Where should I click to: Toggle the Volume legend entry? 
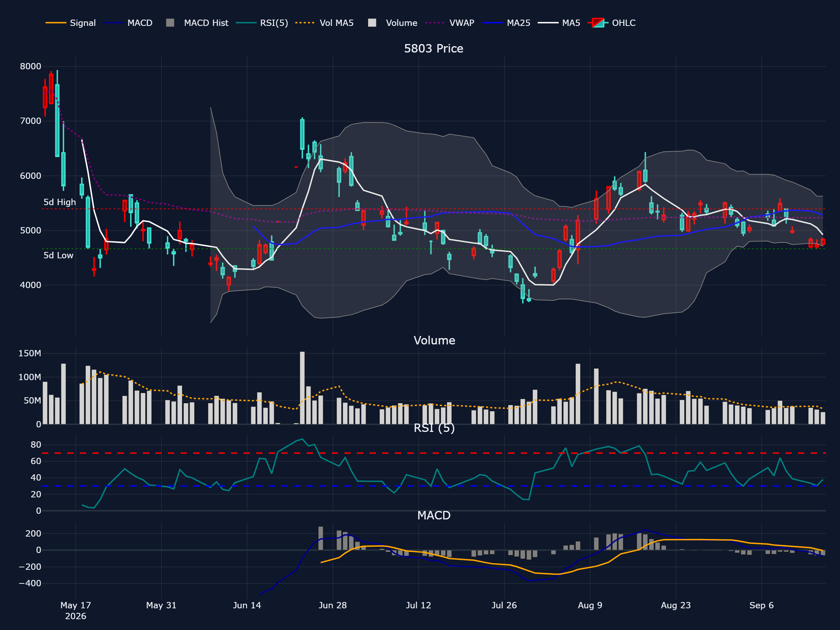click(x=393, y=23)
